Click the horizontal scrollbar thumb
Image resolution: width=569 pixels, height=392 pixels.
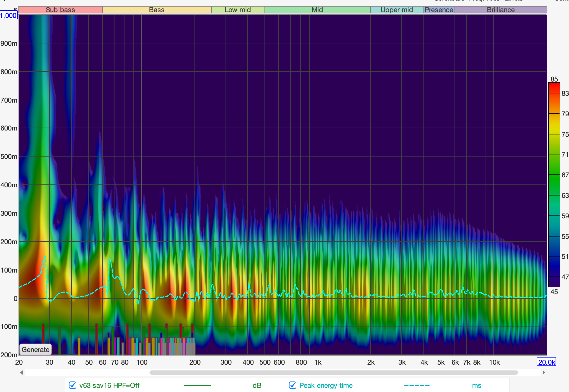pyautogui.click(x=333, y=373)
